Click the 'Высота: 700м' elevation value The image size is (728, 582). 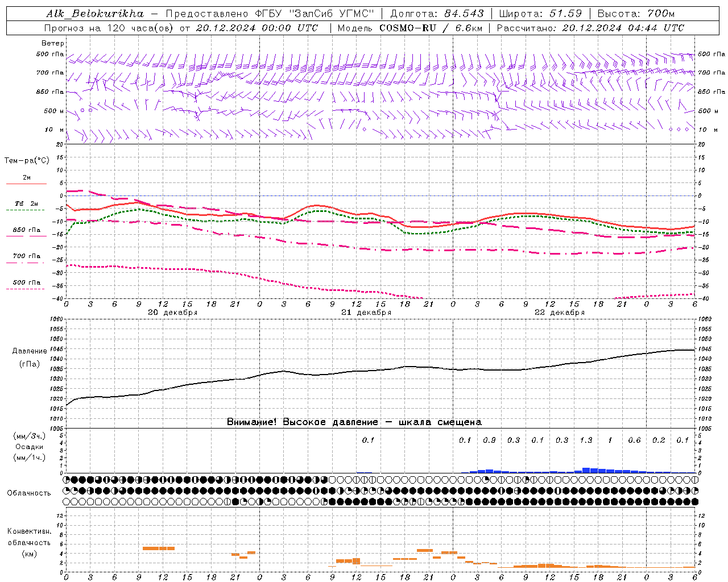(x=636, y=13)
